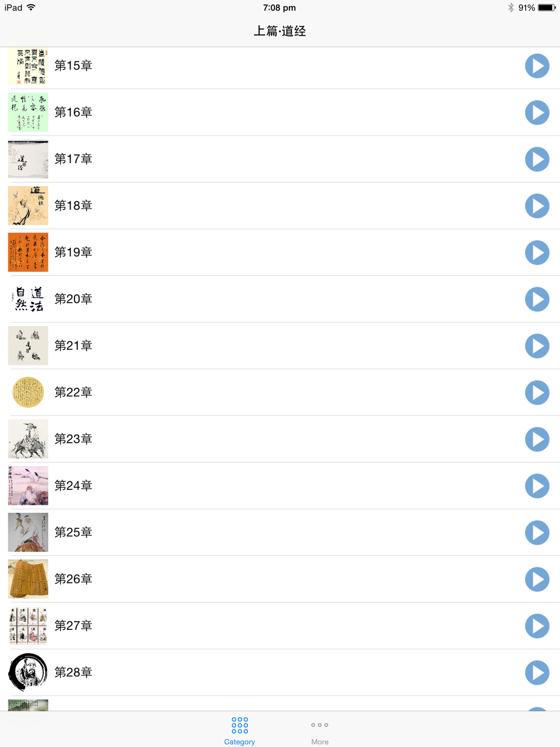Tap the 第22章 round yellow thumbnail

pos(28,392)
